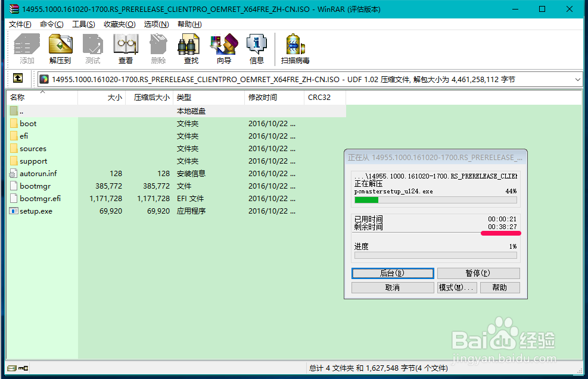Click the '本地磁盘' type cell
Image resolution: width=588 pixels, height=379 pixels.
click(191, 111)
